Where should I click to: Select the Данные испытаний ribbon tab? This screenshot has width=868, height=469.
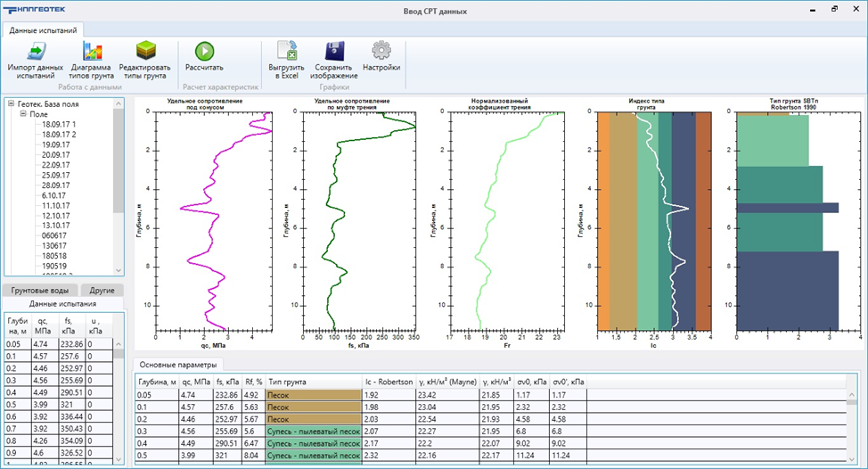pyautogui.click(x=43, y=29)
